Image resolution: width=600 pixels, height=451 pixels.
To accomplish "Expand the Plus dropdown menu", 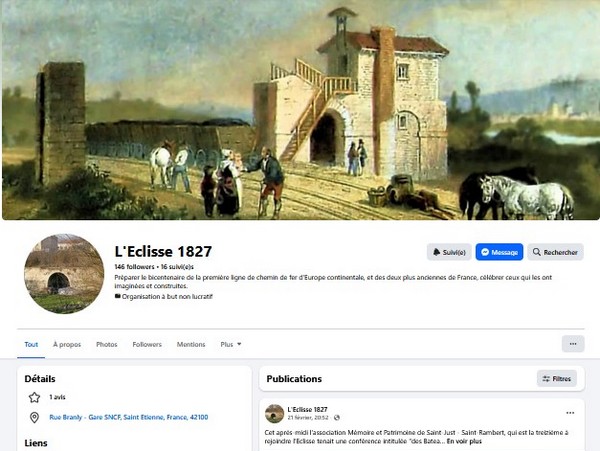I will point(231,344).
